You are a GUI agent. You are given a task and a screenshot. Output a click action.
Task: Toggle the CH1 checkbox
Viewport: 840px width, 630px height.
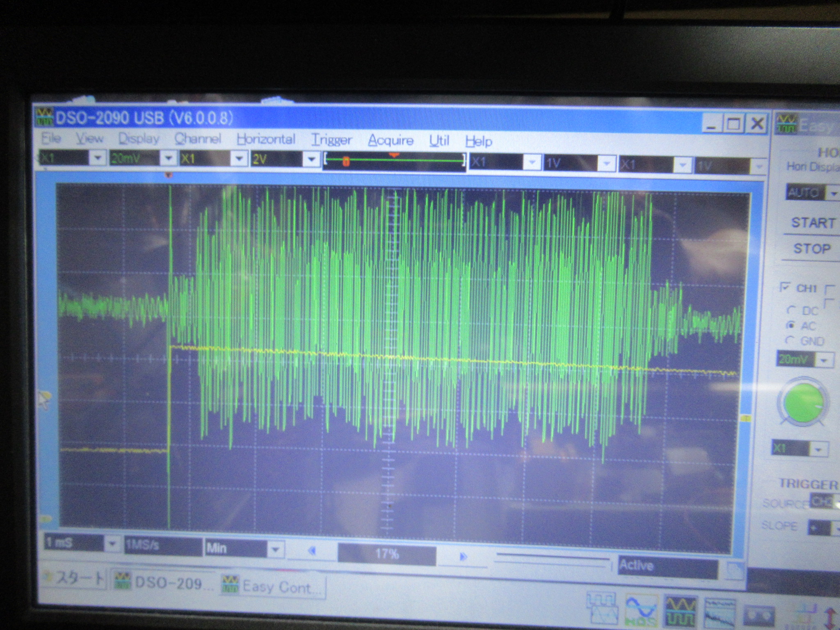785,287
